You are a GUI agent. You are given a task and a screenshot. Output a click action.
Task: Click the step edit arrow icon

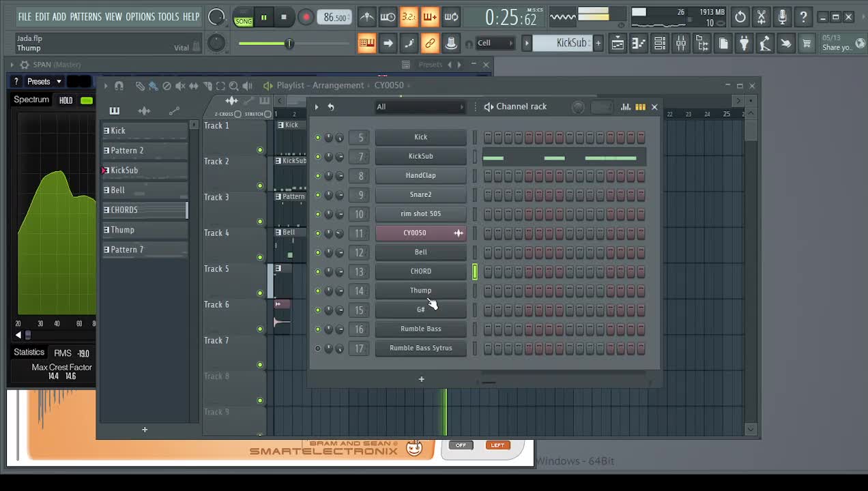pyautogui.click(x=388, y=43)
